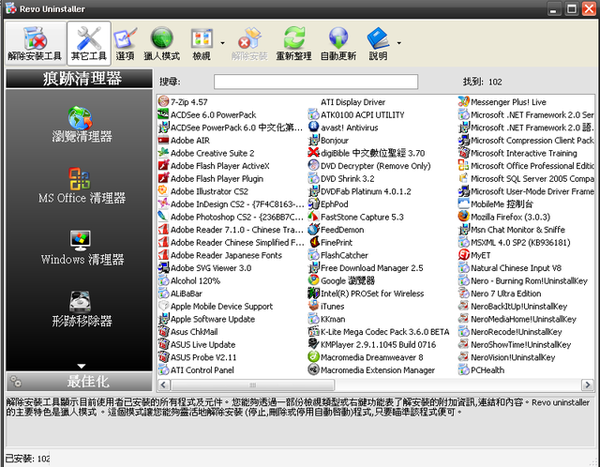Select DVD Shrink 3.2 entry

(x=341, y=179)
